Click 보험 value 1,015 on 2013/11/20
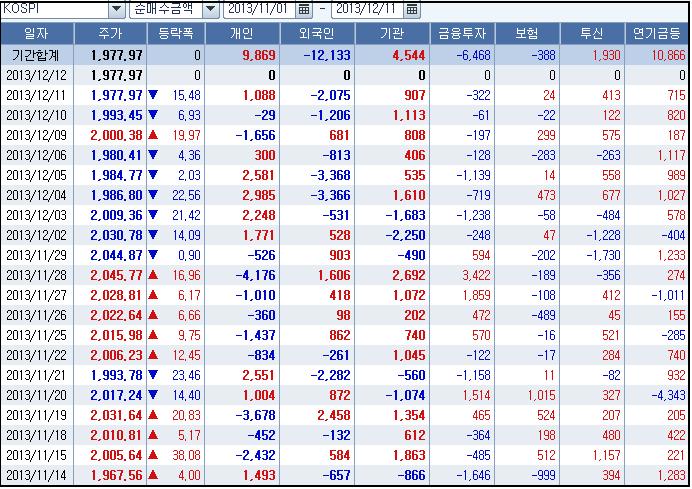The width and height of the screenshot is (692, 489). (542, 395)
